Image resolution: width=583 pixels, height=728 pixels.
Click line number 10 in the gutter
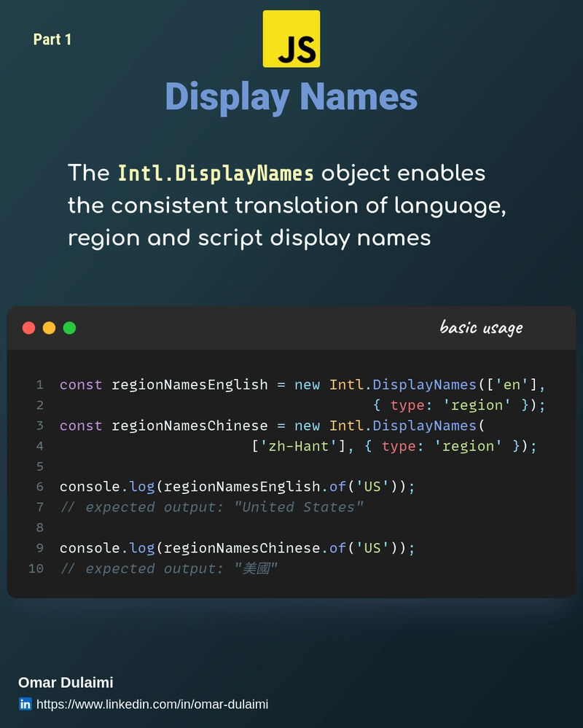point(36,568)
